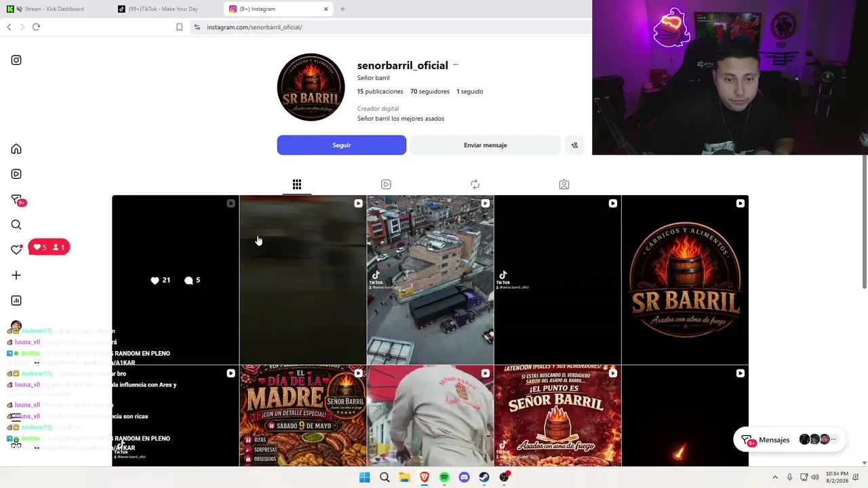Click the microphone icon in system tray

click(789, 477)
